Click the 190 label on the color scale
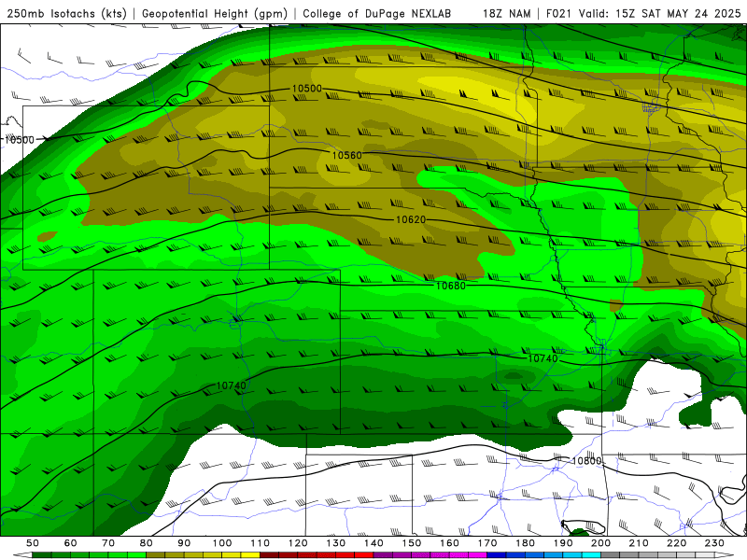Screen dimensions: 747x560 pos(563,543)
